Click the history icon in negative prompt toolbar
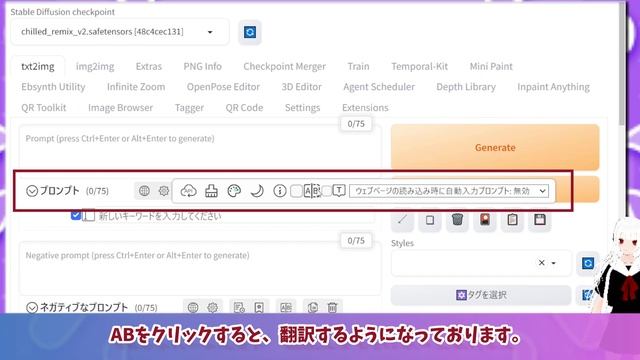The image size is (640, 360). [239, 307]
